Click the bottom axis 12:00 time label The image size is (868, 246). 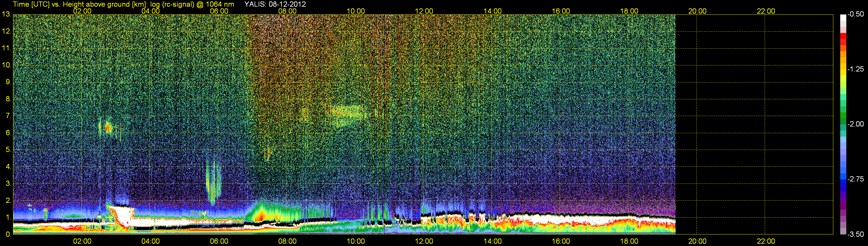(x=424, y=241)
